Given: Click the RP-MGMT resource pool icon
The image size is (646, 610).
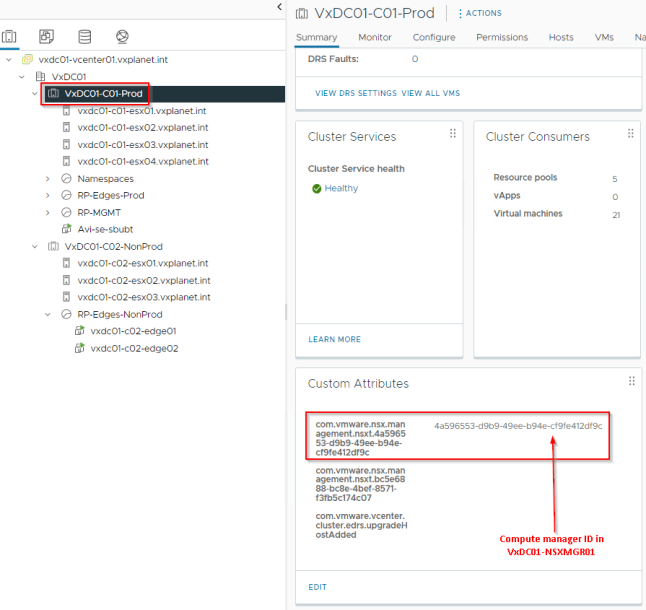Looking at the screenshot, I should tap(66, 213).
